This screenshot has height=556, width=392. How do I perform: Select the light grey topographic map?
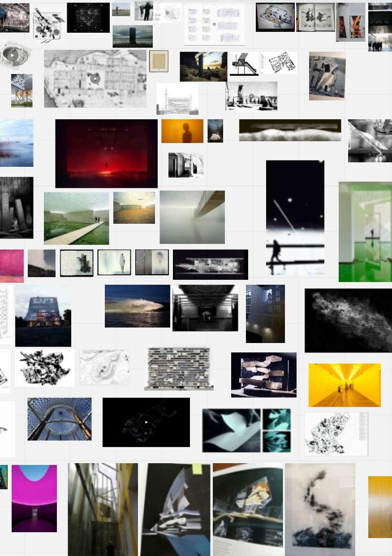click(x=104, y=367)
